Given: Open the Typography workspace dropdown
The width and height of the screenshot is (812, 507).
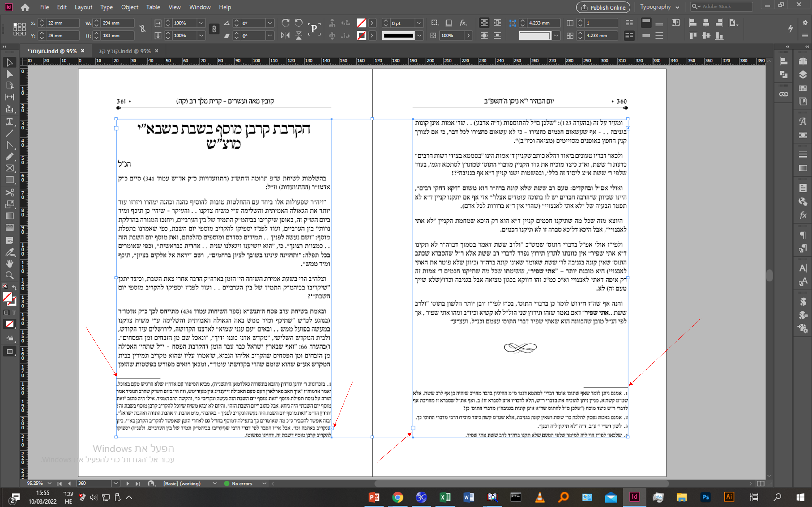Looking at the screenshot, I should (659, 7).
